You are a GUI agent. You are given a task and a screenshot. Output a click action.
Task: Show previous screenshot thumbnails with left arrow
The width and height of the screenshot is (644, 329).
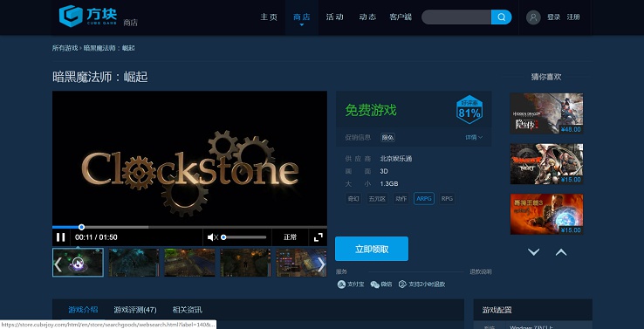(58, 264)
